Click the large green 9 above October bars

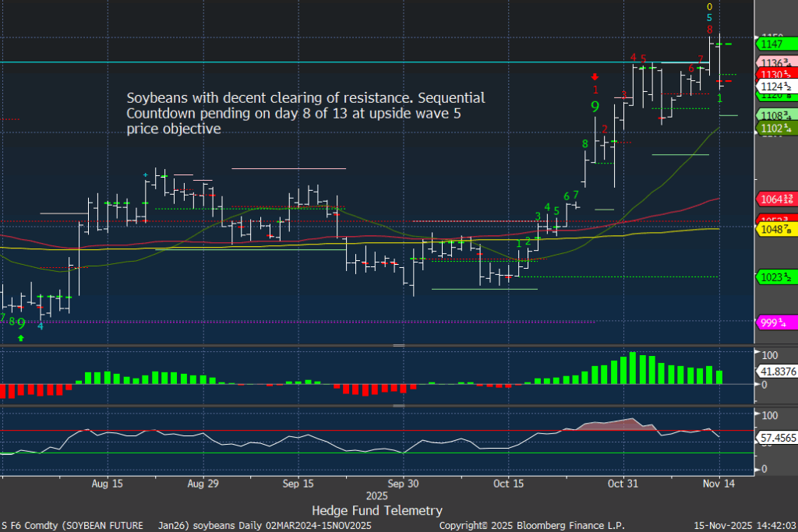[595, 106]
